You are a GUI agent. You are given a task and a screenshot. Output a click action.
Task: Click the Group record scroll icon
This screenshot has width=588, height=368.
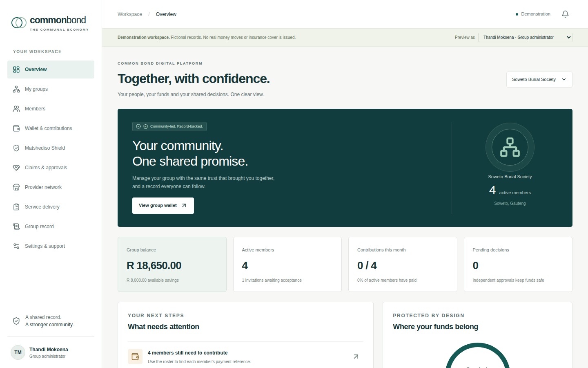tap(16, 227)
